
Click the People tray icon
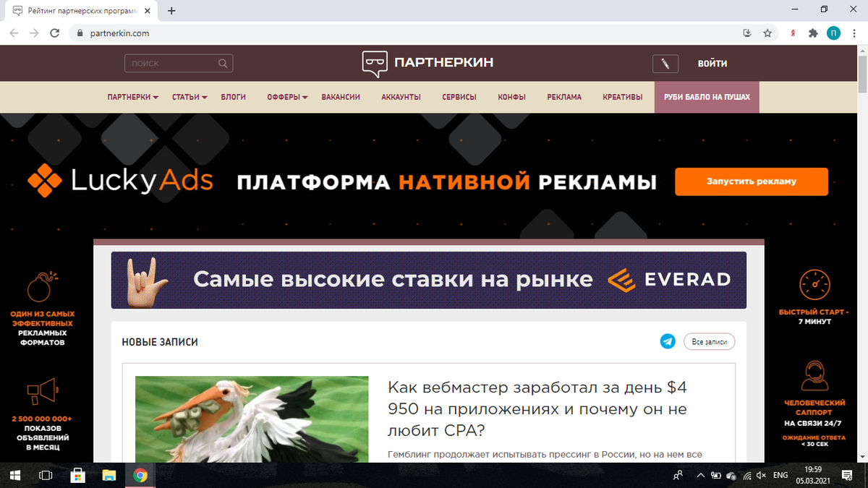(678, 475)
